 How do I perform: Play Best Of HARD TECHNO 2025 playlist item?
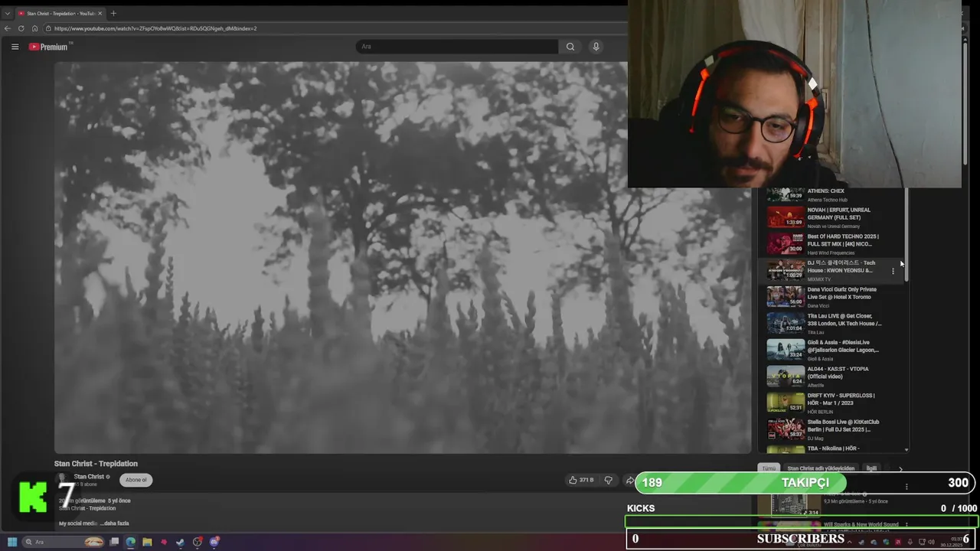[843, 240]
